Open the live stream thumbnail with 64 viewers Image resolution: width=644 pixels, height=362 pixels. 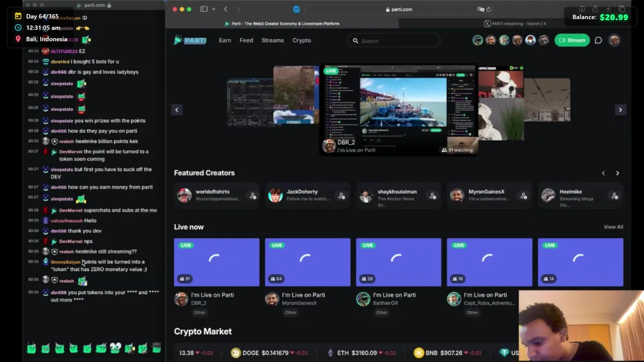[307, 262]
